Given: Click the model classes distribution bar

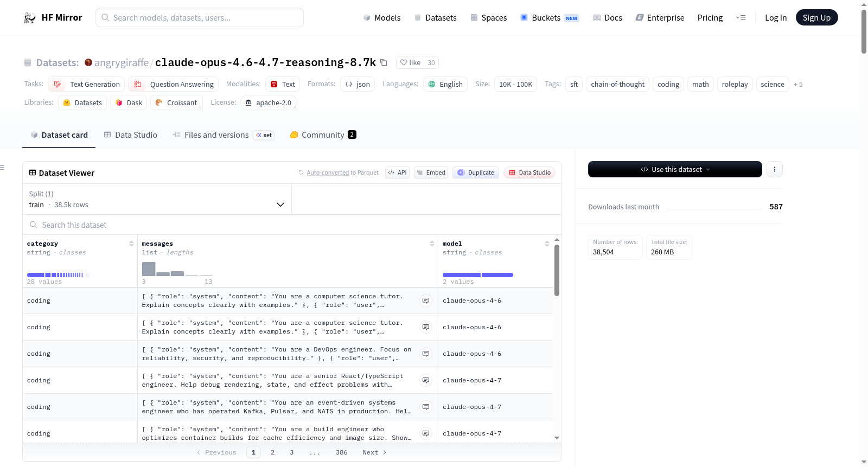Looking at the screenshot, I should tap(478, 275).
